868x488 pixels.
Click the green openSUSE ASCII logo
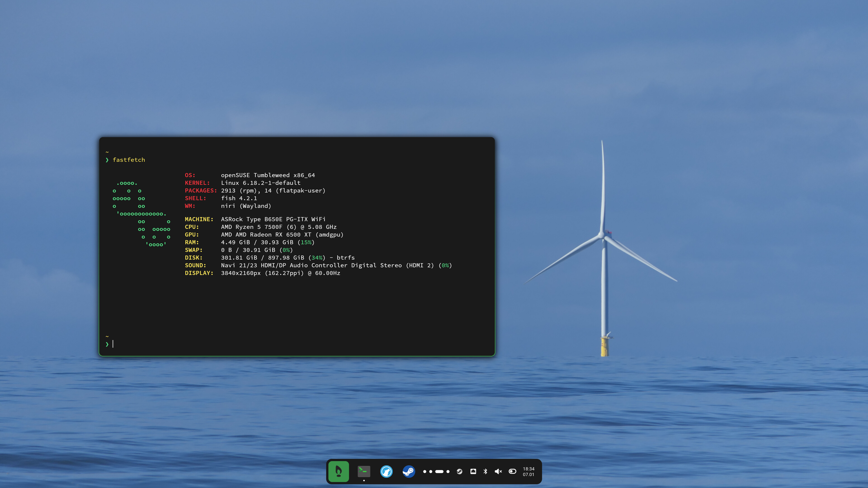[x=142, y=214]
